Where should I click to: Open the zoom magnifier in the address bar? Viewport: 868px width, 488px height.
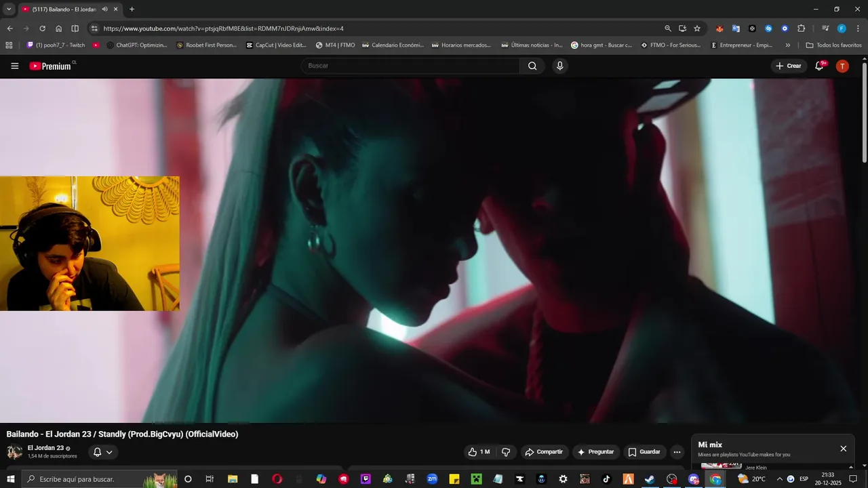(668, 28)
